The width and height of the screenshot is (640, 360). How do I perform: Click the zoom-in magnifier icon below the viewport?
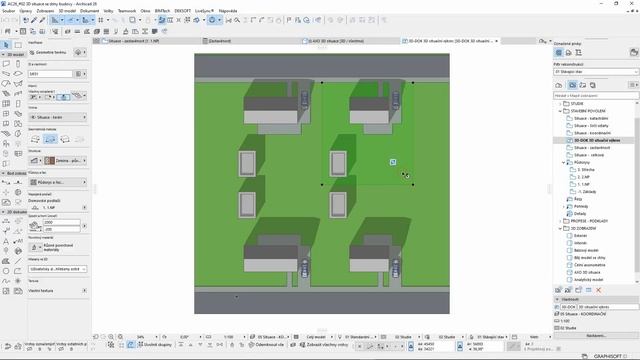click(x=111, y=337)
